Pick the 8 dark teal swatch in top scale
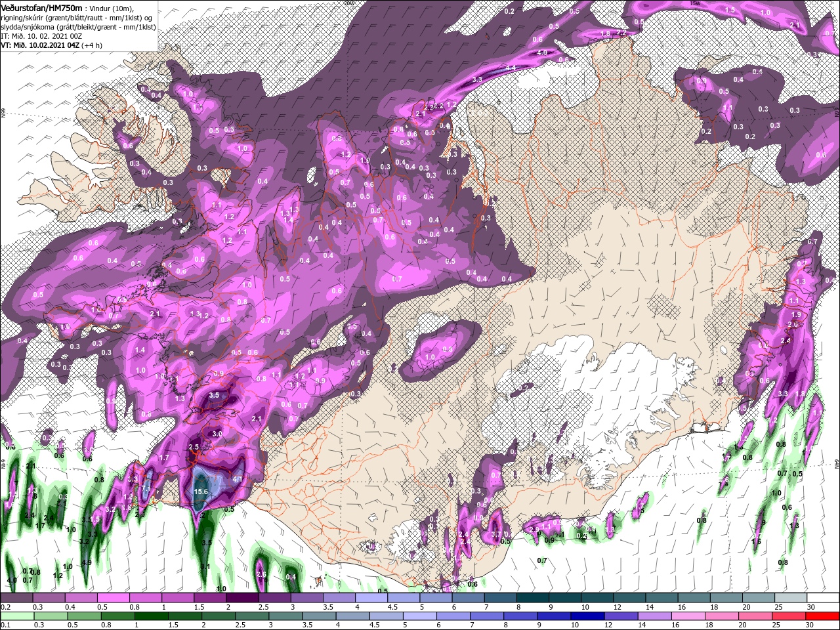 (533, 598)
